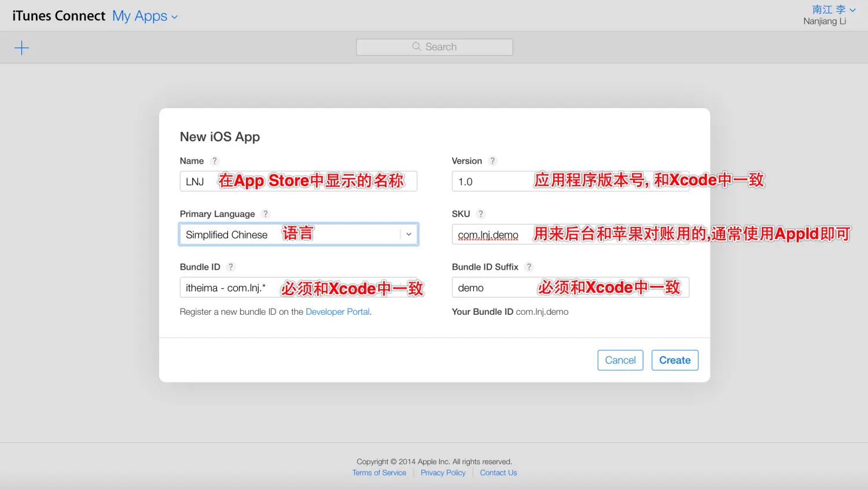Open the Primary Language Simplified Chinese dropdown

coord(299,234)
